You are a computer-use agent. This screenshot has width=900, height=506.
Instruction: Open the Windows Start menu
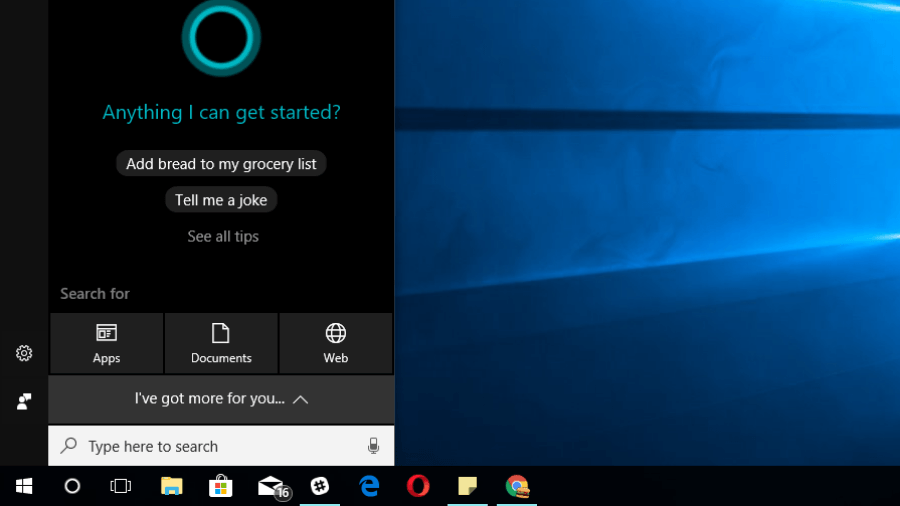tap(24, 486)
